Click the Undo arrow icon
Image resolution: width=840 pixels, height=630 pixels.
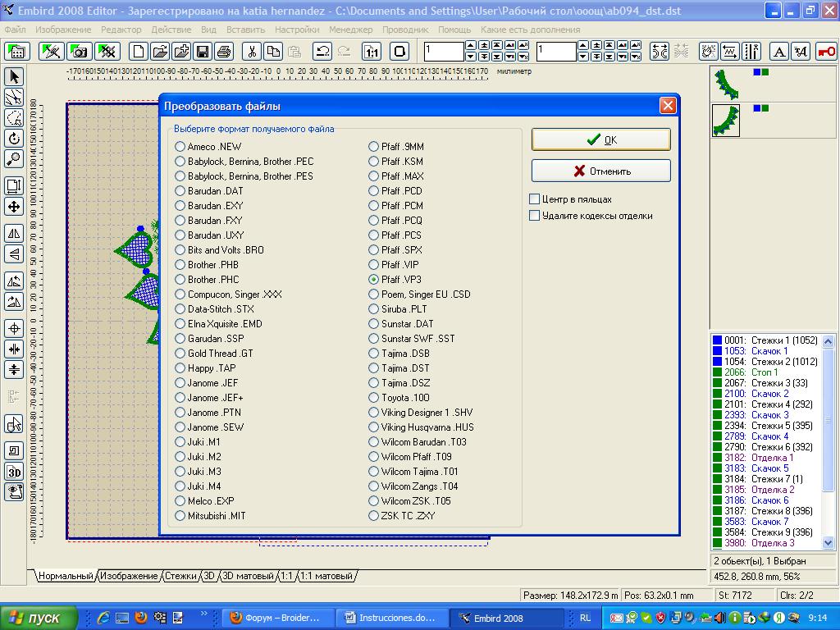point(322,52)
